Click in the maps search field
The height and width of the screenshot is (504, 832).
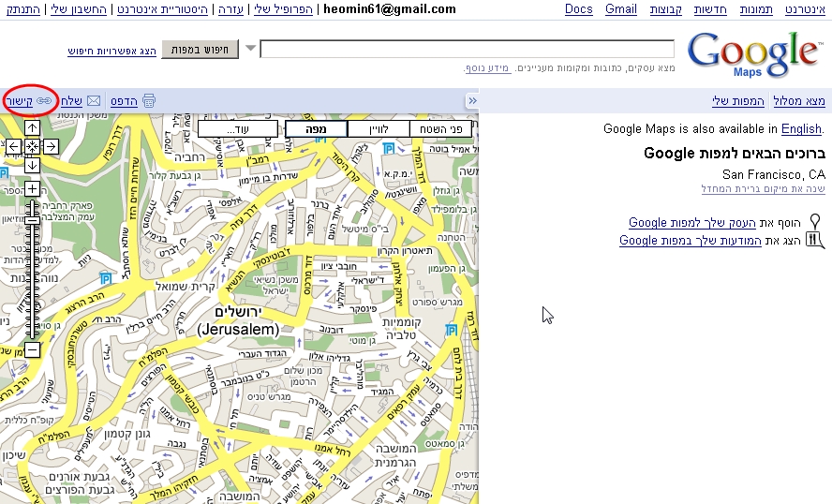467,49
